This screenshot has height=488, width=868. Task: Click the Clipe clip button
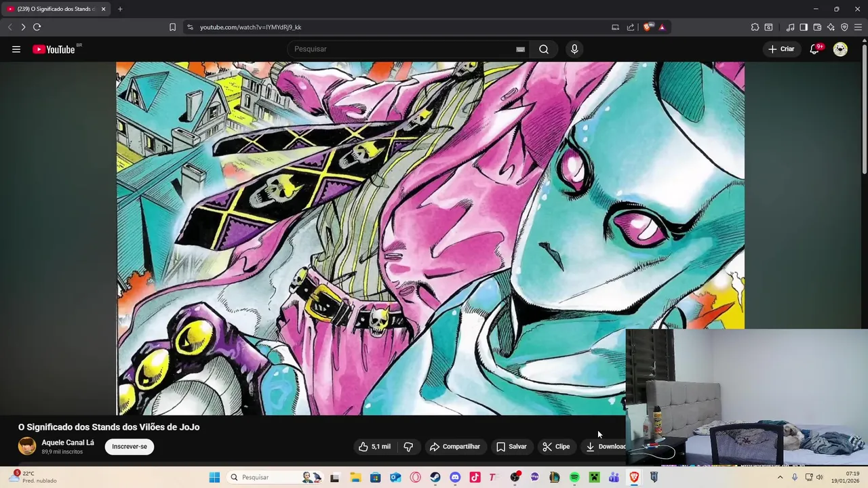[x=556, y=447]
